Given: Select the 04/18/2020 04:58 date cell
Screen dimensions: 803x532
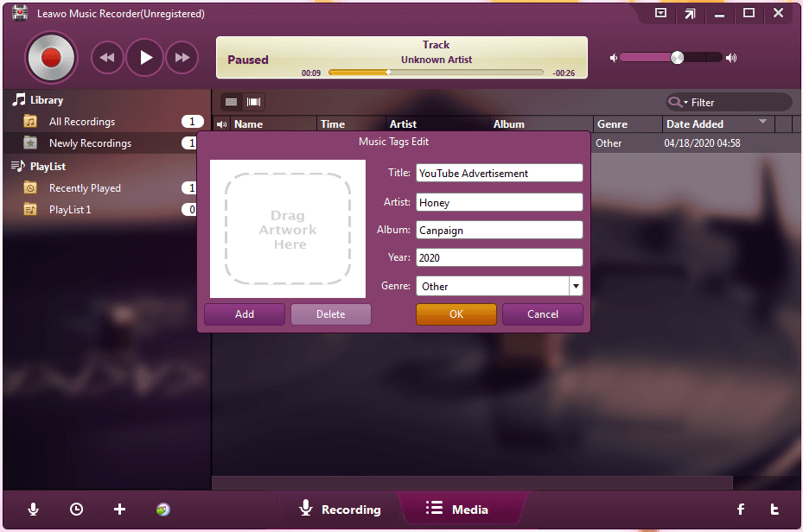Looking at the screenshot, I should click(702, 143).
